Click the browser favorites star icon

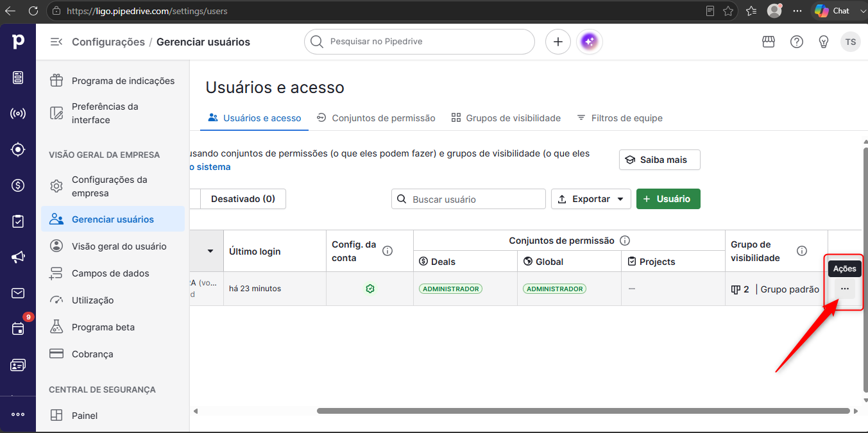(728, 11)
